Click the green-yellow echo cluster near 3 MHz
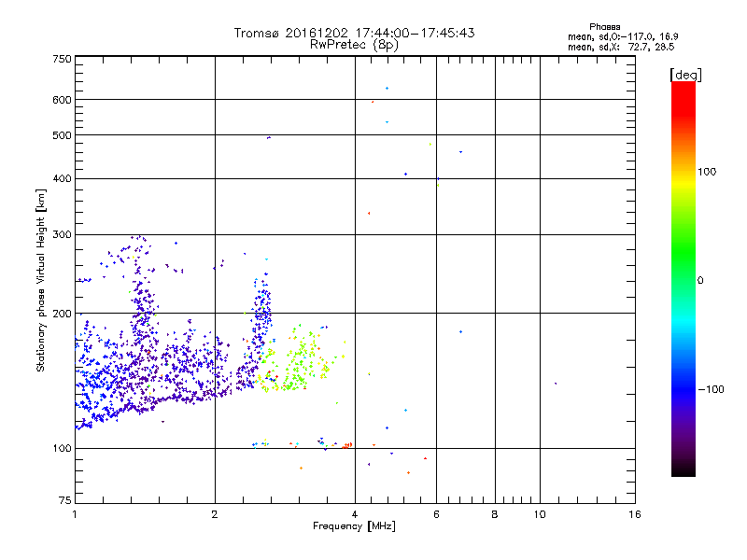747x560 pixels. [300, 362]
